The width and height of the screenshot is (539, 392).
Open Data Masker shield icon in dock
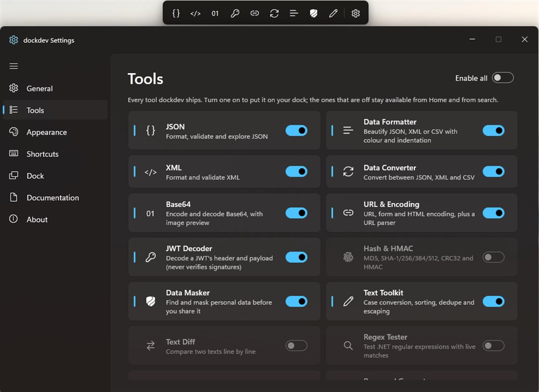313,13
